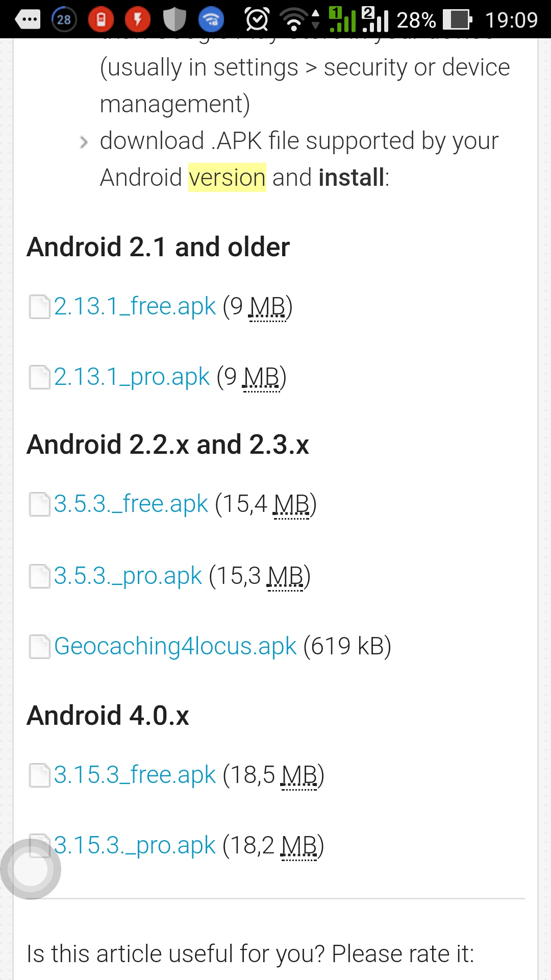
Task: Download 3.15.3_free.apk for Android 4.0.x
Action: point(135,775)
